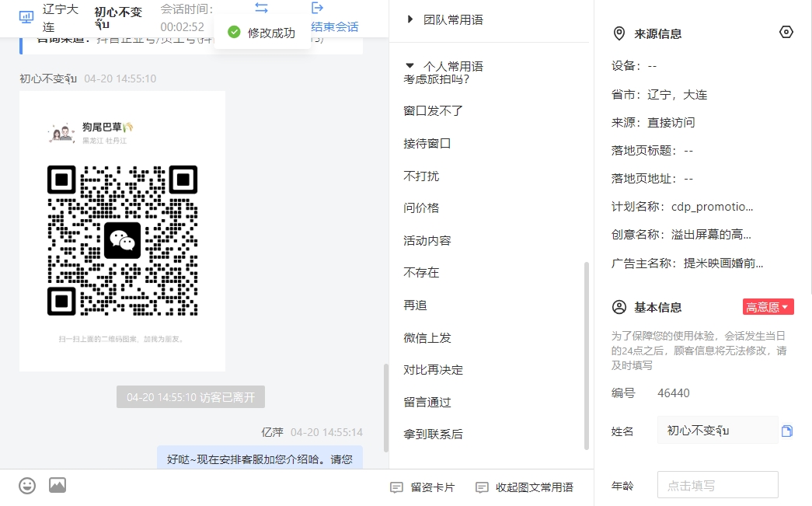Screen dimensions: 812x506
Task: End the chat with 结束会话
Action: click(335, 26)
